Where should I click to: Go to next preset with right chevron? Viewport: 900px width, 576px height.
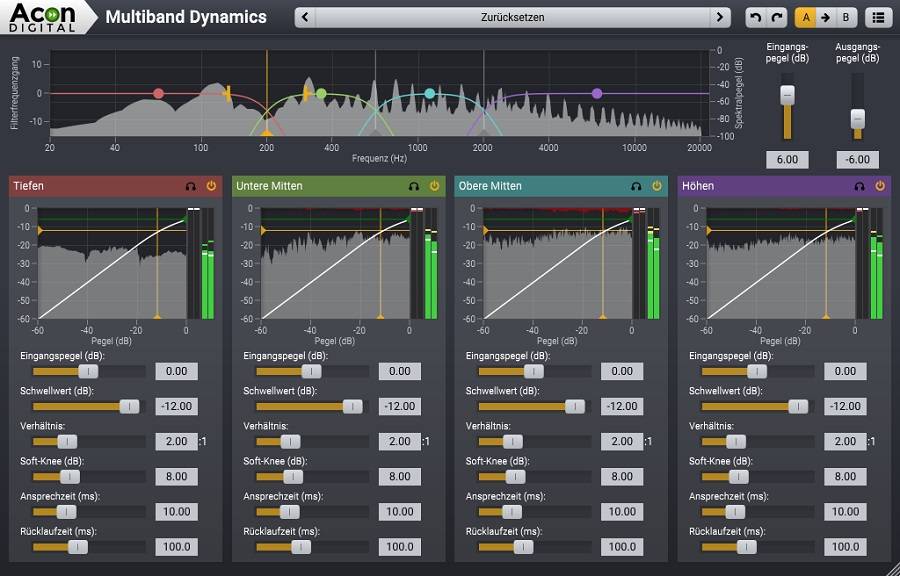720,17
